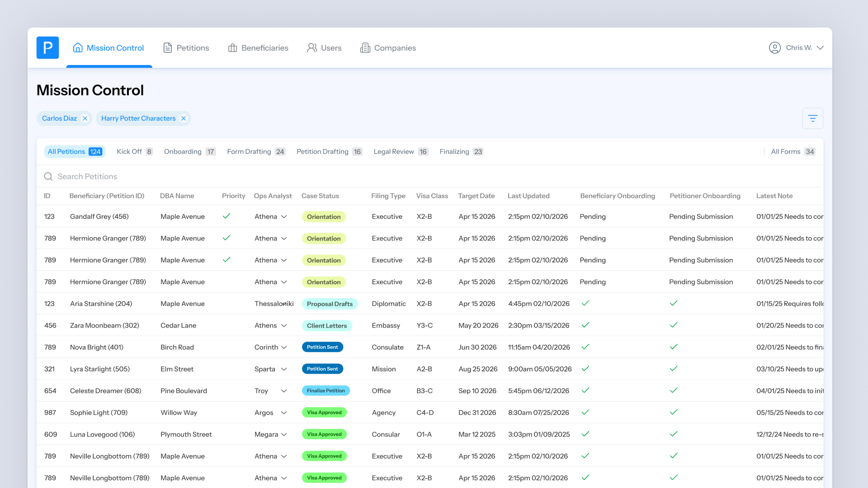The width and height of the screenshot is (868, 488).
Task: Toggle petitioner onboarding check for Nova Bright
Action: click(x=673, y=347)
